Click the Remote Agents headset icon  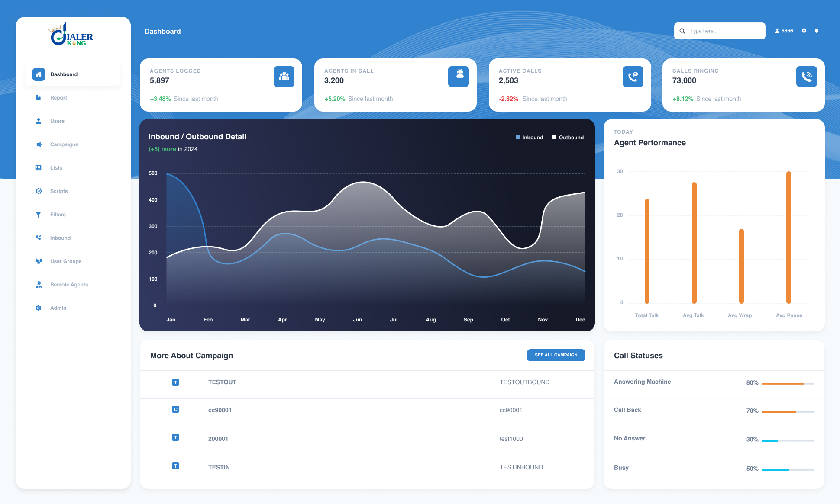point(39,284)
